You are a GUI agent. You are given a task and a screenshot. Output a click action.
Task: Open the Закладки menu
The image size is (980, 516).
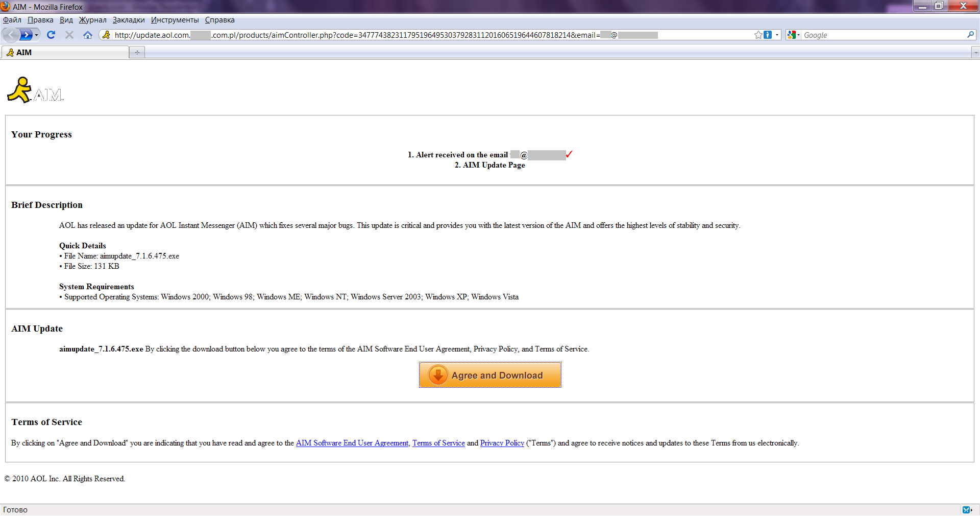[x=129, y=20]
